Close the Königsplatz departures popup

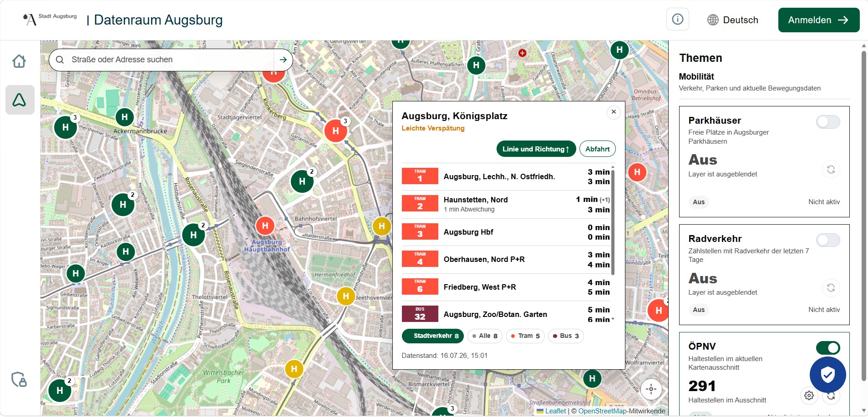point(614,112)
